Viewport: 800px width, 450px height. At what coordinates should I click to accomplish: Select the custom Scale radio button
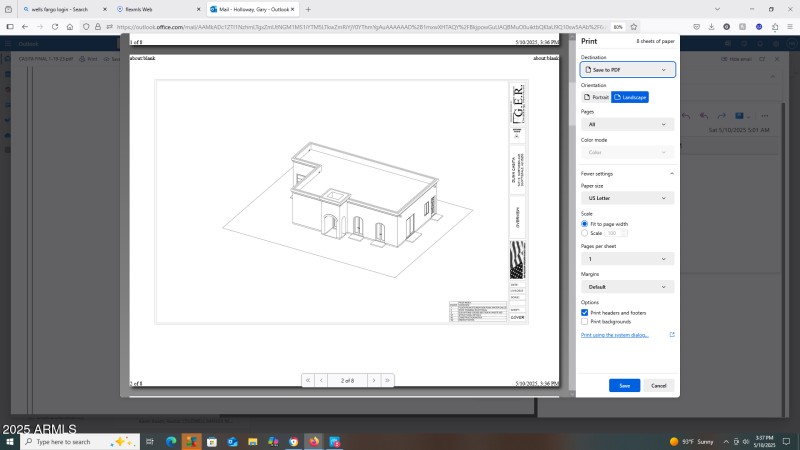tap(585, 233)
